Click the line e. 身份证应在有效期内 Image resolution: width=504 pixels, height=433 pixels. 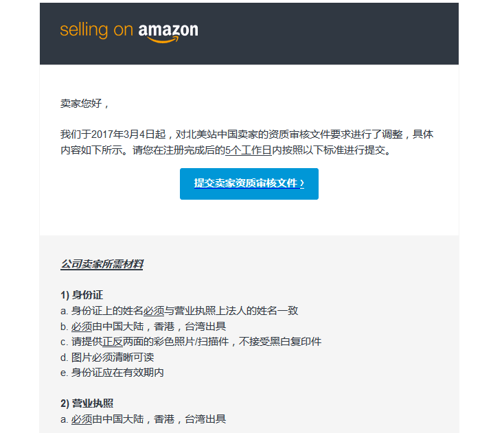112,373
